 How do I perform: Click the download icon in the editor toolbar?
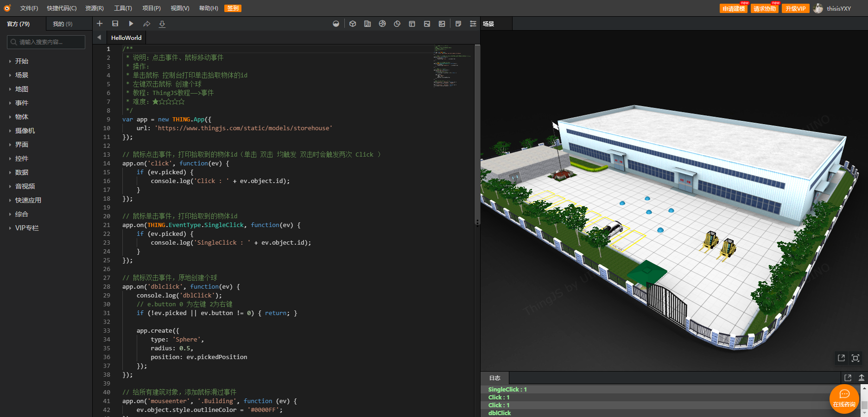click(162, 24)
